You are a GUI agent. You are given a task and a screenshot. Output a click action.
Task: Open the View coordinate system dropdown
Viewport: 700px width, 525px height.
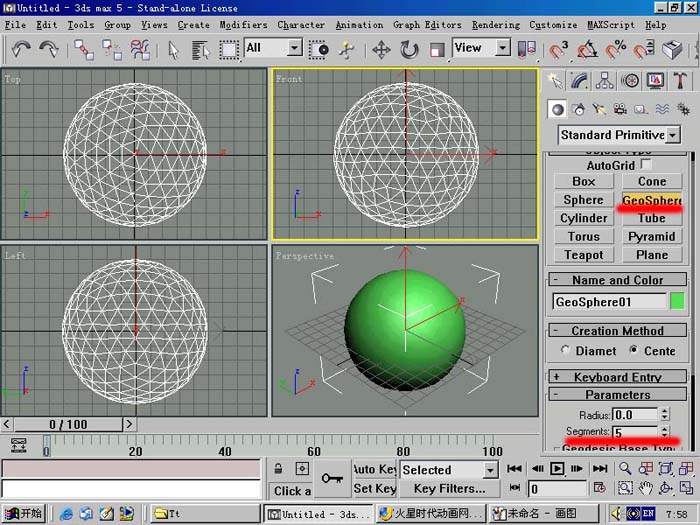[481, 47]
